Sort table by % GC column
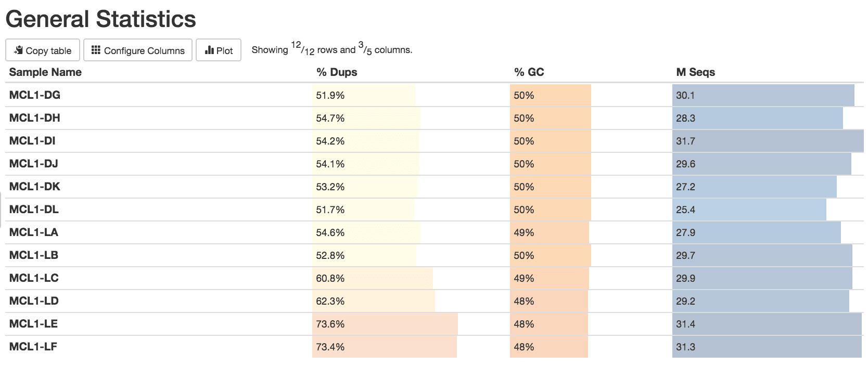The image size is (868, 366). (x=529, y=72)
